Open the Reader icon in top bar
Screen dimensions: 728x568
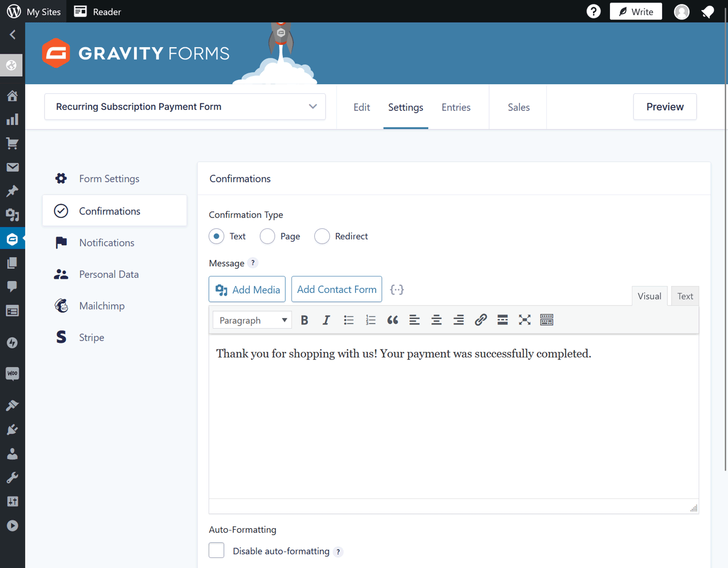[x=81, y=11]
